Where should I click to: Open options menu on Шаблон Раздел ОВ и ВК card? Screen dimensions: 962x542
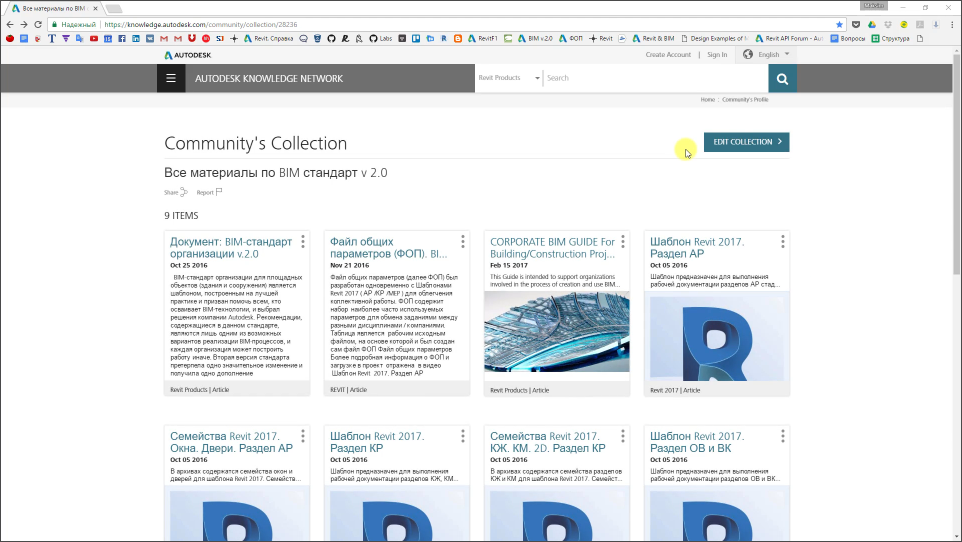click(x=783, y=436)
